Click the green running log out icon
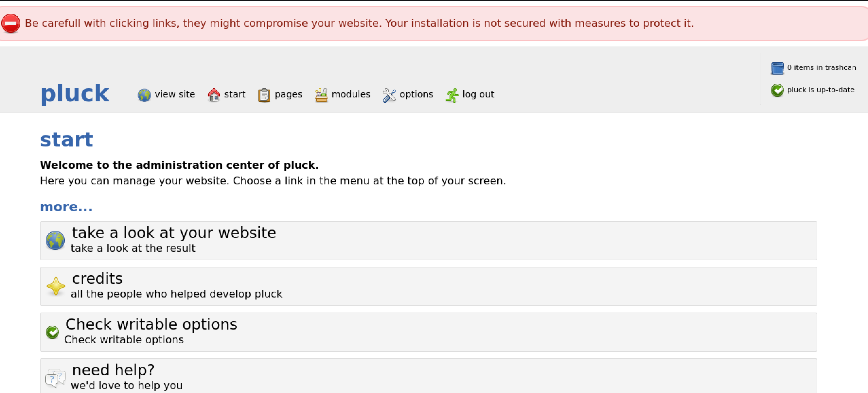The height and width of the screenshot is (393, 868). [x=452, y=95]
